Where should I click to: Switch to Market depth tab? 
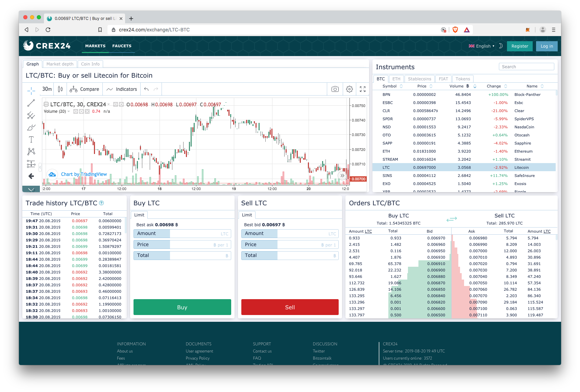coord(60,64)
